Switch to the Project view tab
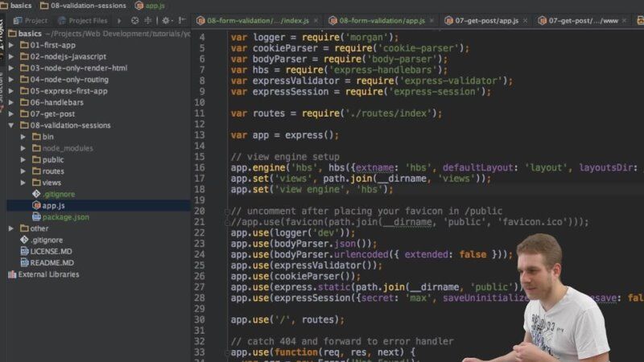Viewport: 644px width, 362px height. 31,21
